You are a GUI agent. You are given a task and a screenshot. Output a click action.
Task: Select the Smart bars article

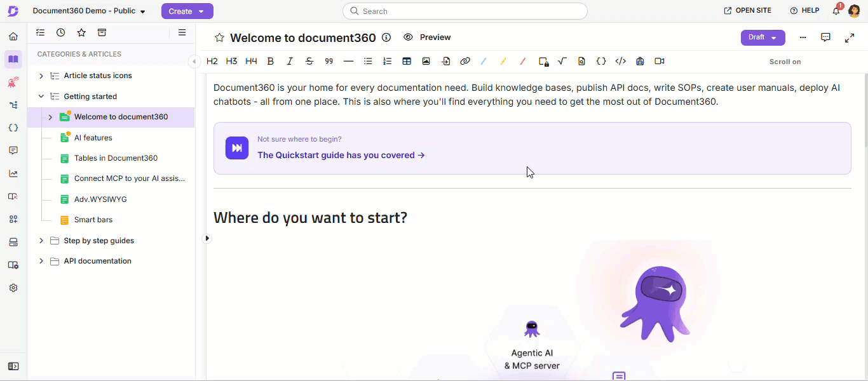(93, 220)
